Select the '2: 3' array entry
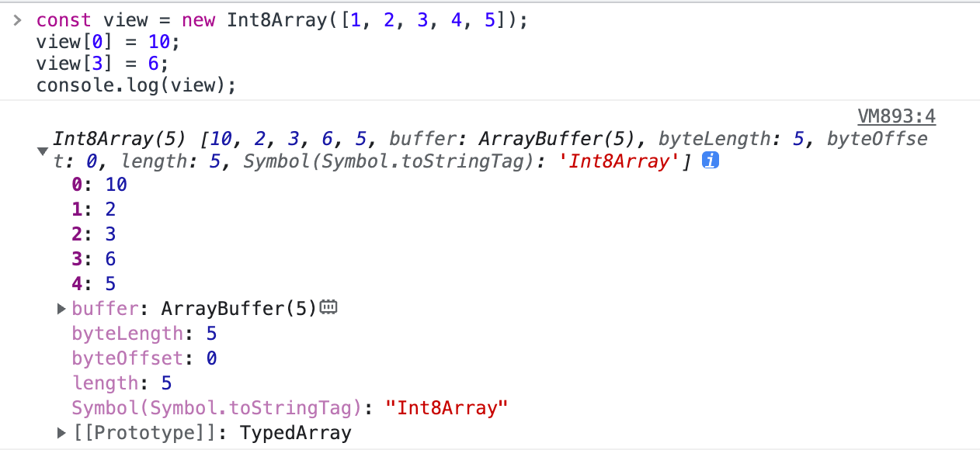980x450 pixels. pyautogui.click(x=94, y=234)
